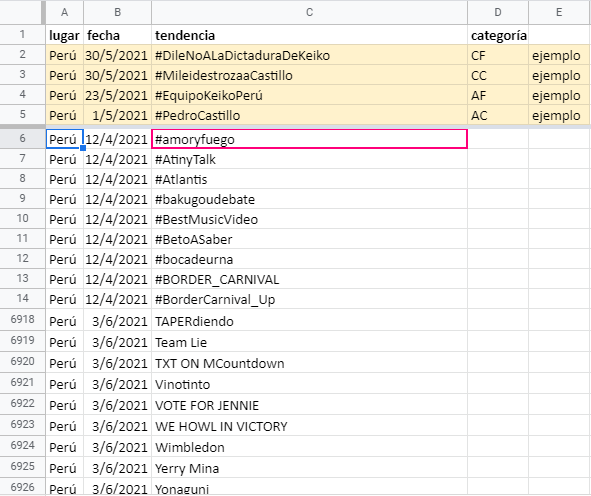591x496 pixels.
Task: Select cell VOTE FOR JENNIE
Action: pyautogui.click(x=309, y=405)
